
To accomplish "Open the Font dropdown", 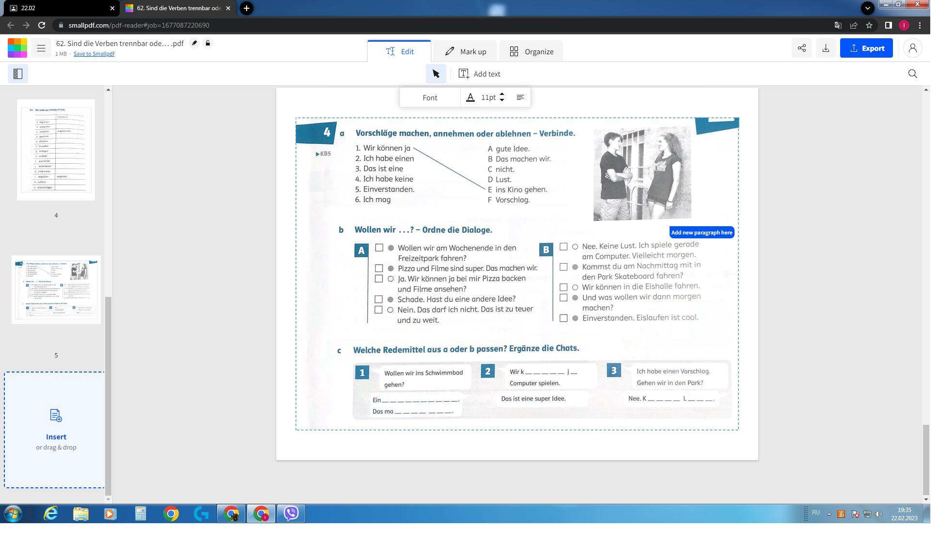I will (430, 98).
